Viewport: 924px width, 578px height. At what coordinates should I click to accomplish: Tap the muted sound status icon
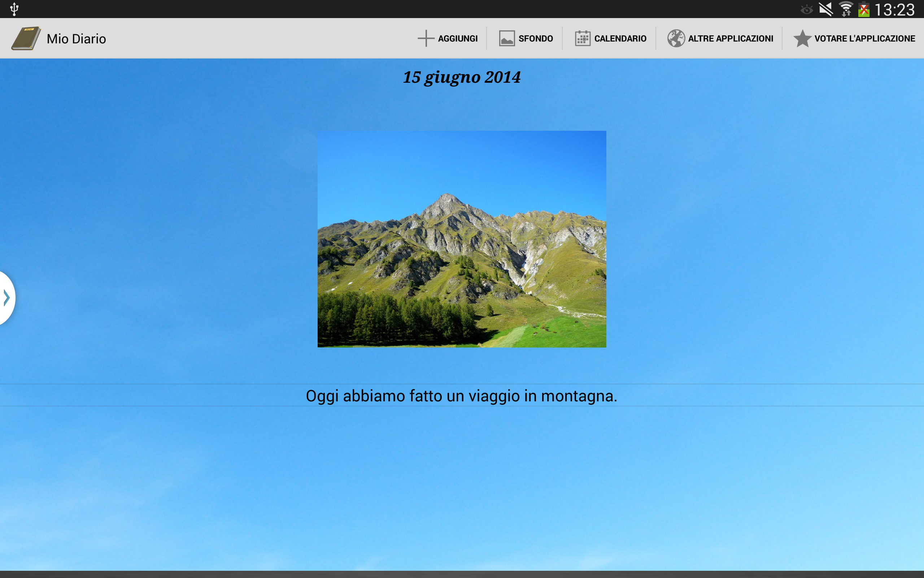point(825,9)
